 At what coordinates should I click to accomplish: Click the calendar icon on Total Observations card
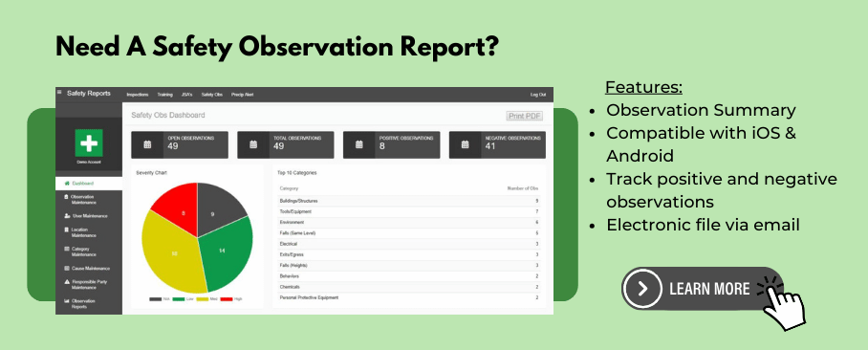tap(253, 145)
